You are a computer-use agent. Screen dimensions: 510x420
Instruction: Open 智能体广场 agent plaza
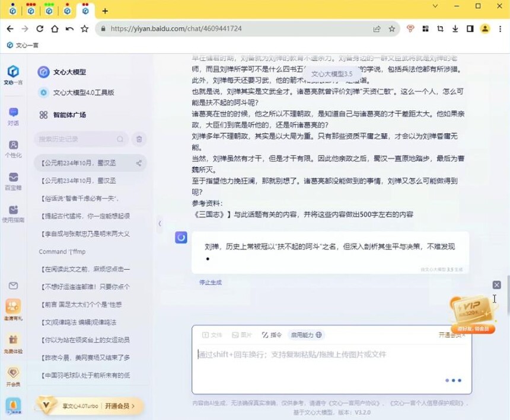(69, 115)
